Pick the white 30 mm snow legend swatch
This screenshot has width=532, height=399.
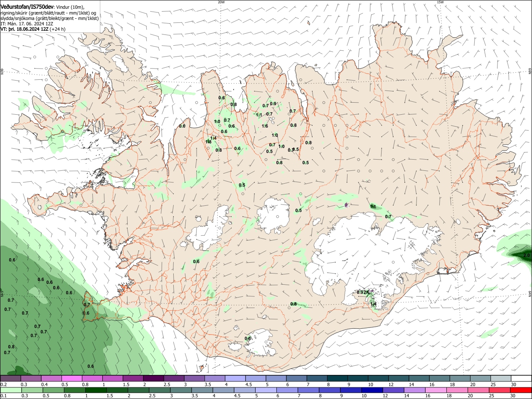click(522, 379)
